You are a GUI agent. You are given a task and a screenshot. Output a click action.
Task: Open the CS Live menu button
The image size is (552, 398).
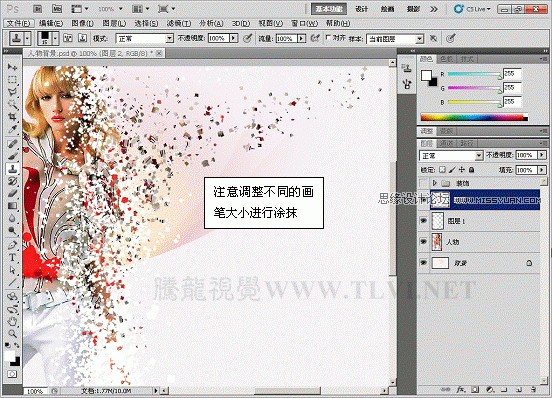coord(472,9)
